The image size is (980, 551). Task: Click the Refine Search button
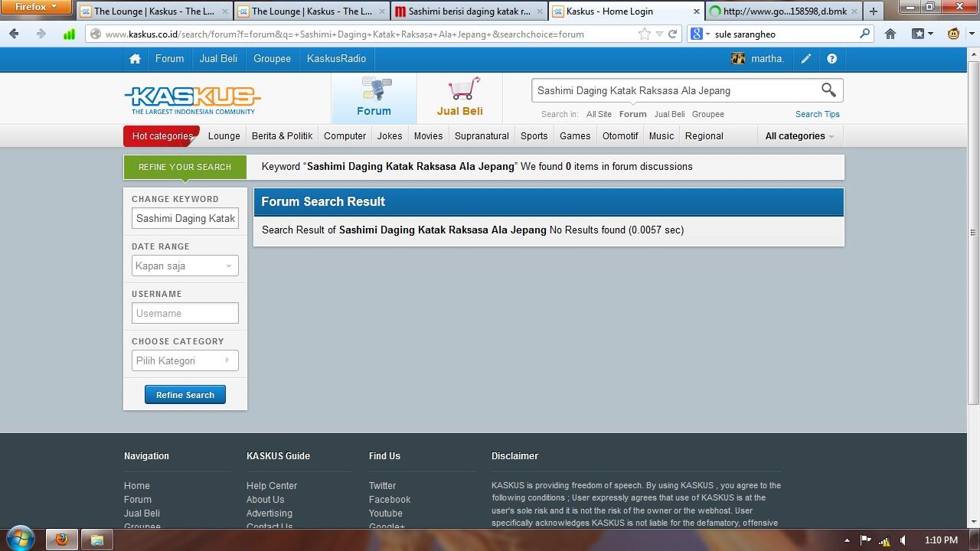(x=185, y=395)
